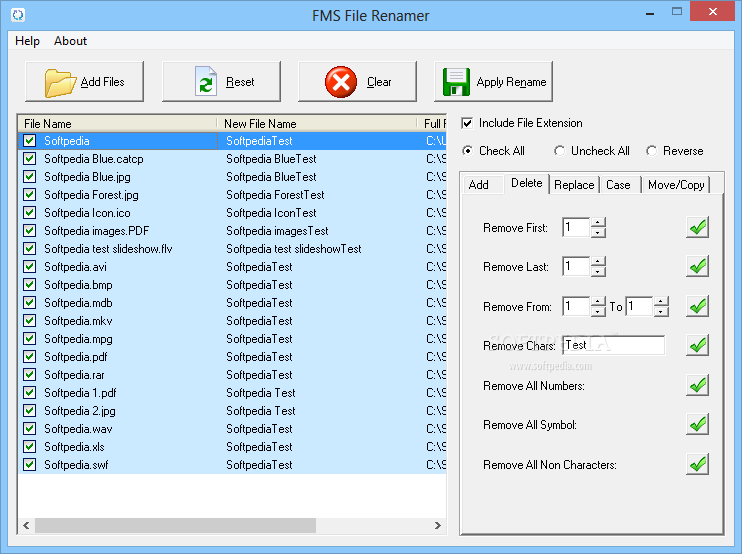The width and height of the screenshot is (742, 554).
Task: Uncheck the Softpedia.mkv checkbox
Action: (x=30, y=320)
